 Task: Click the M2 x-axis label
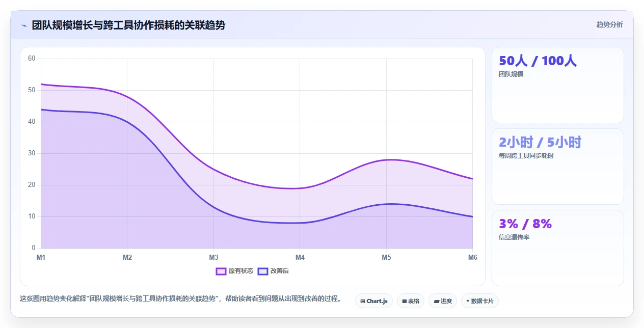coord(127,258)
